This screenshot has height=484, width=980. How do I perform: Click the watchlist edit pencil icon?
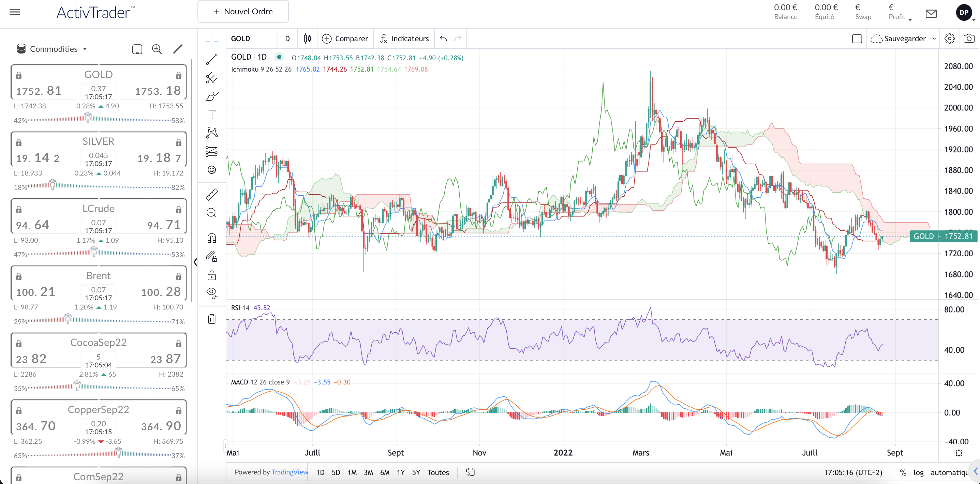click(178, 49)
